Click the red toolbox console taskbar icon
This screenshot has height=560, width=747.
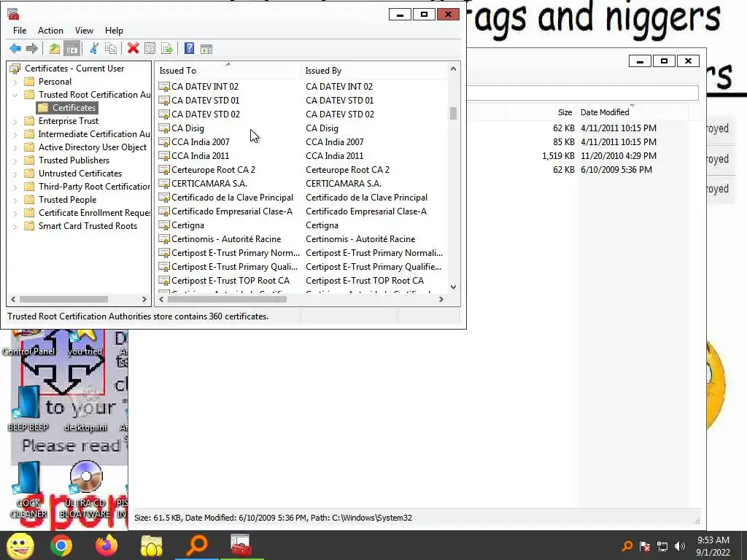click(241, 545)
